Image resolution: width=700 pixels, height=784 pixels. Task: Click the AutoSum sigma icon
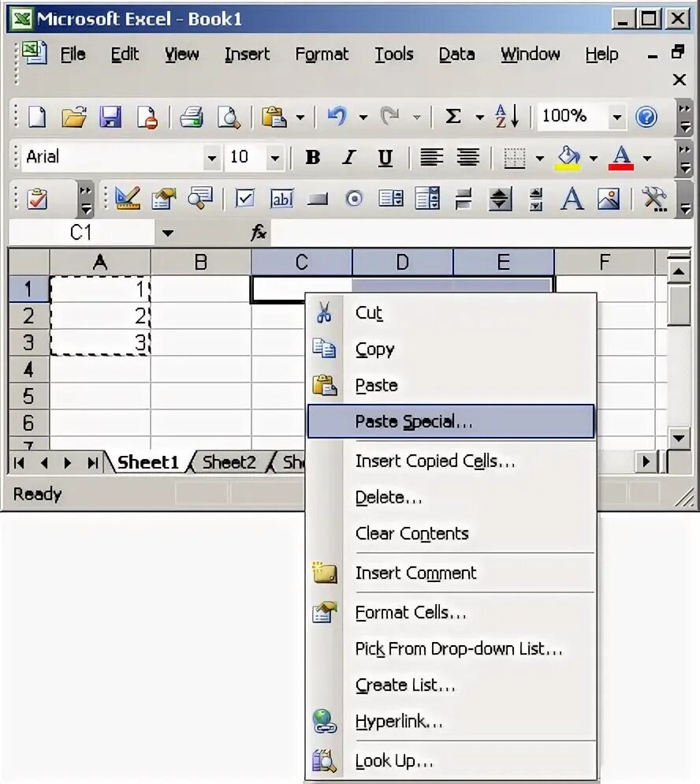coord(452,116)
